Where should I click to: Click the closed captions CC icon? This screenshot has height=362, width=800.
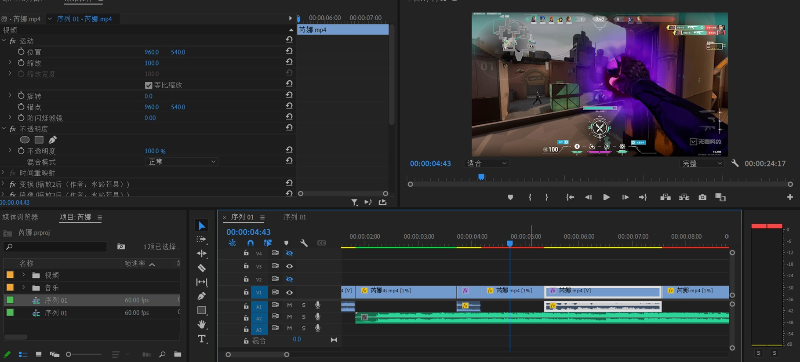pyautogui.click(x=321, y=243)
